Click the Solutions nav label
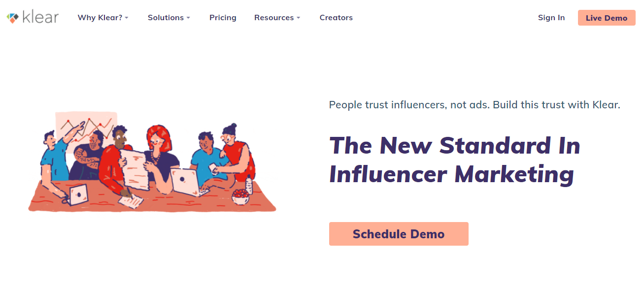 point(165,17)
